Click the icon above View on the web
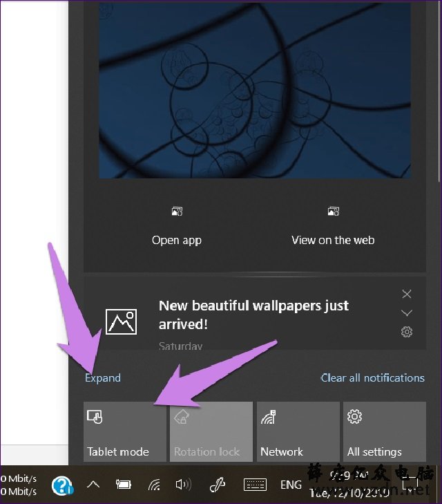This screenshot has width=442, height=504. point(333,211)
